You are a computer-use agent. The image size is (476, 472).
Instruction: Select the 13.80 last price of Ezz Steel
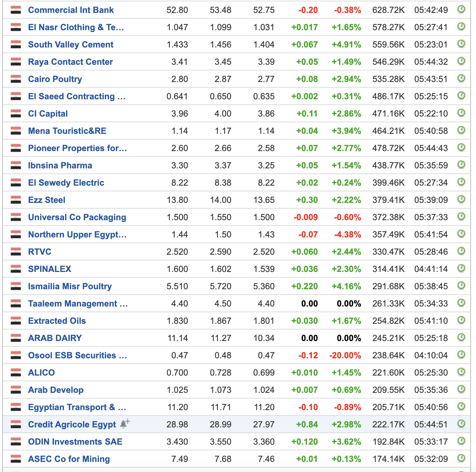(177, 200)
